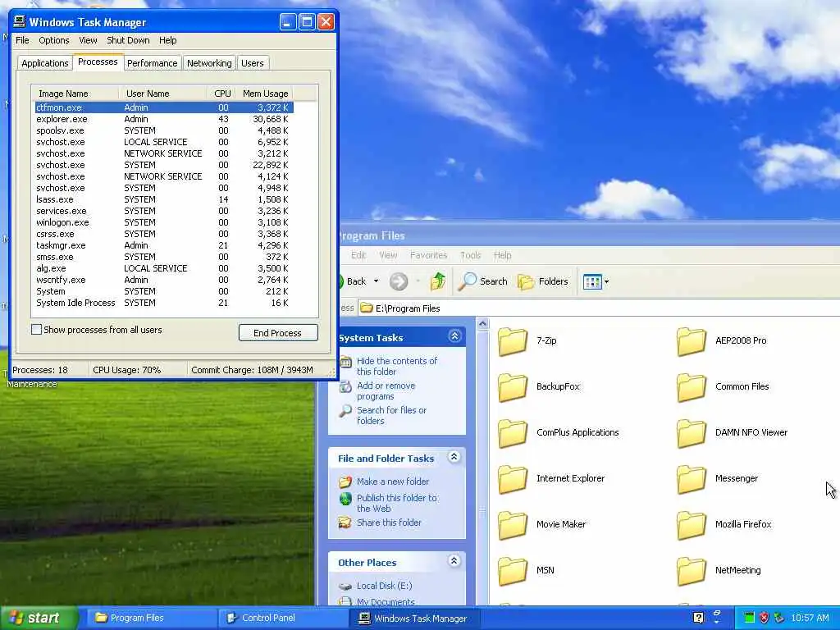
Task: Click the green CPU meter tray icon
Action: [x=750, y=618]
